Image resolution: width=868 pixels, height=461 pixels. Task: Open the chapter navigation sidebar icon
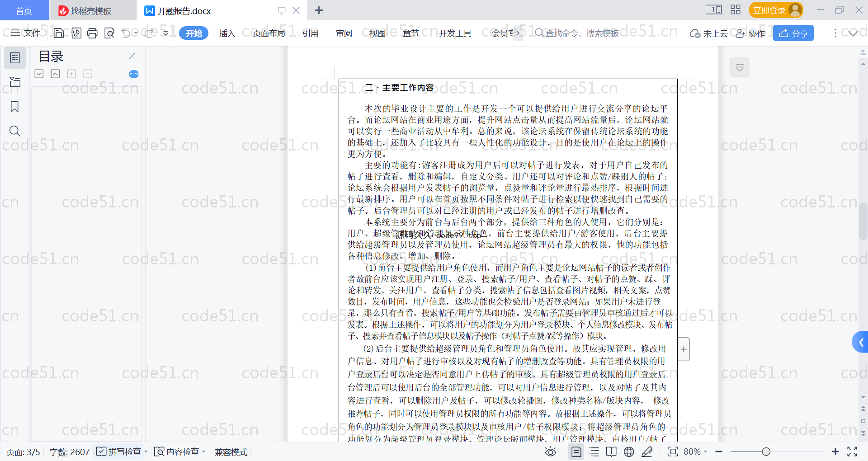[x=15, y=82]
